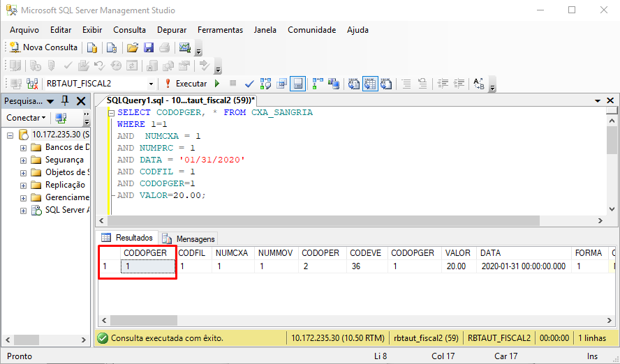This screenshot has height=364, width=620.
Task: Save the query using the floppy disk icon
Action: 149,48
